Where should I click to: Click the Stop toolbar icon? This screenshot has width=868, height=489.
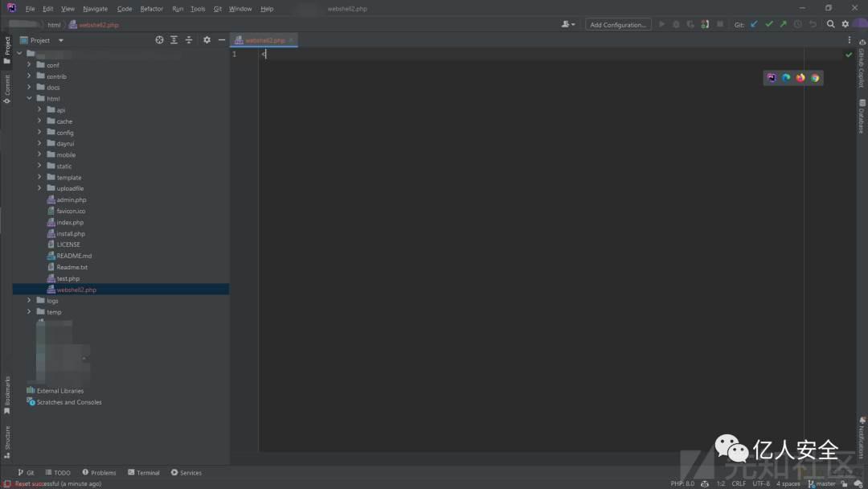pos(719,24)
